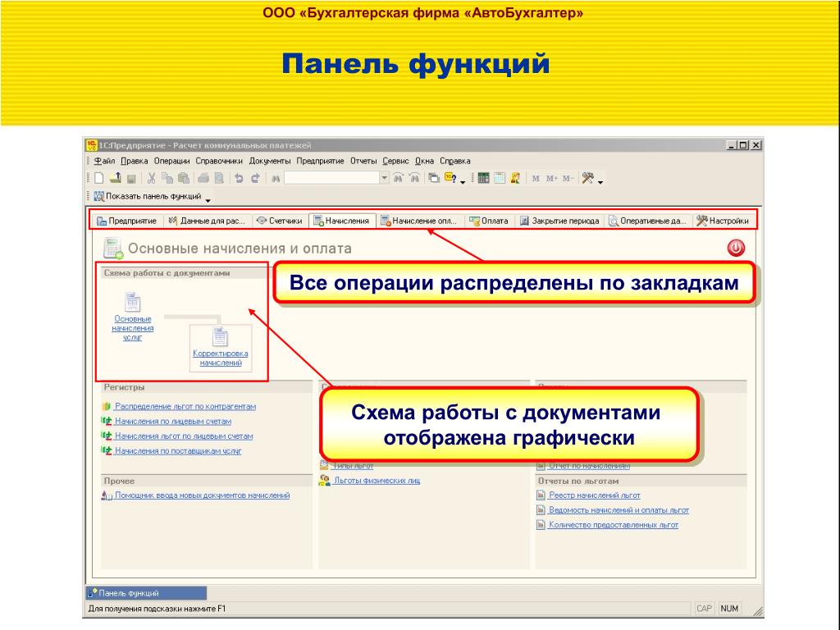Switch to the Счетчики tab

click(275, 221)
